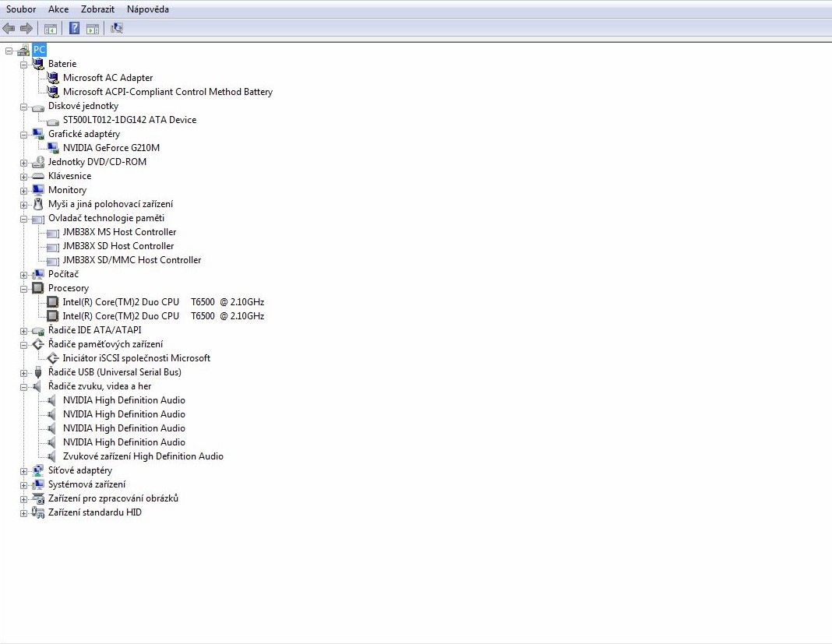Toggle the console tree toolbar icon
This screenshot has height=644, width=832.
pyautogui.click(x=51, y=29)
